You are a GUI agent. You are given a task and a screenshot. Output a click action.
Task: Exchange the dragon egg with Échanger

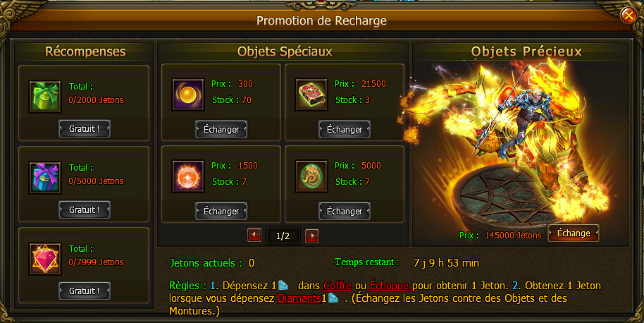(344, 212)
